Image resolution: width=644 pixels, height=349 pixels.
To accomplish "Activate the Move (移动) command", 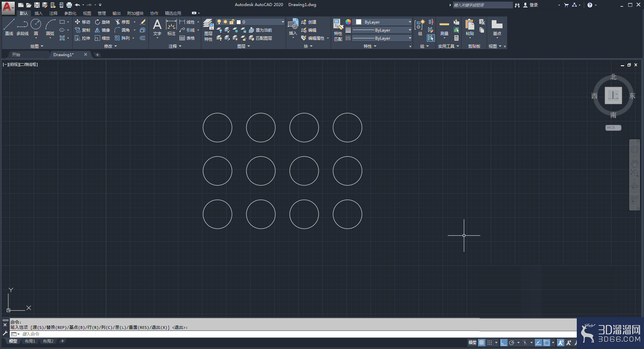I will (83, 22).
